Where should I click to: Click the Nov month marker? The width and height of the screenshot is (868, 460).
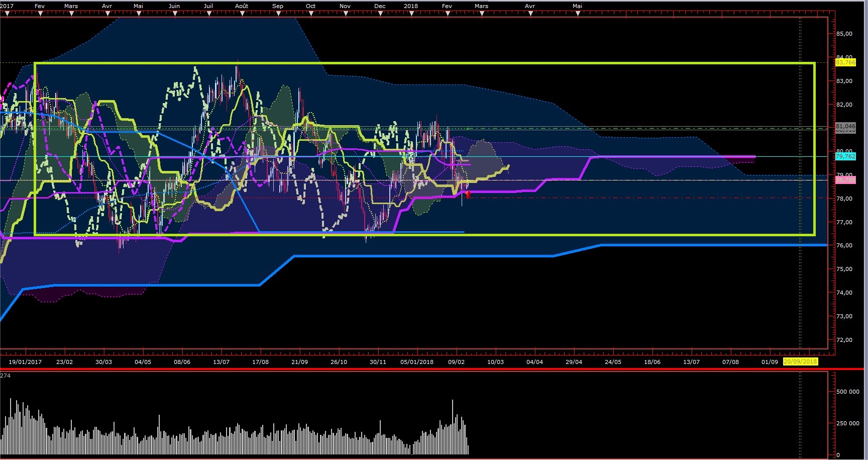pos(345,6)
